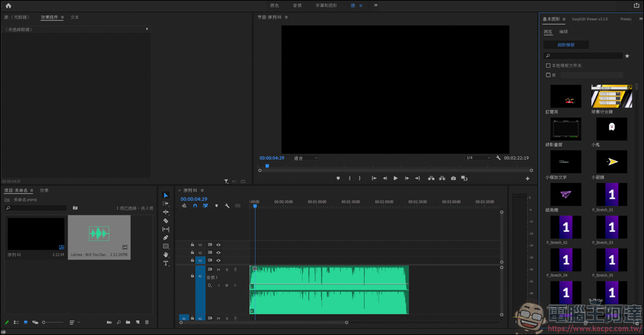Open the 1/4 playback resolution dropdown
The image size is (644, 335).
(x=477, y=158)
